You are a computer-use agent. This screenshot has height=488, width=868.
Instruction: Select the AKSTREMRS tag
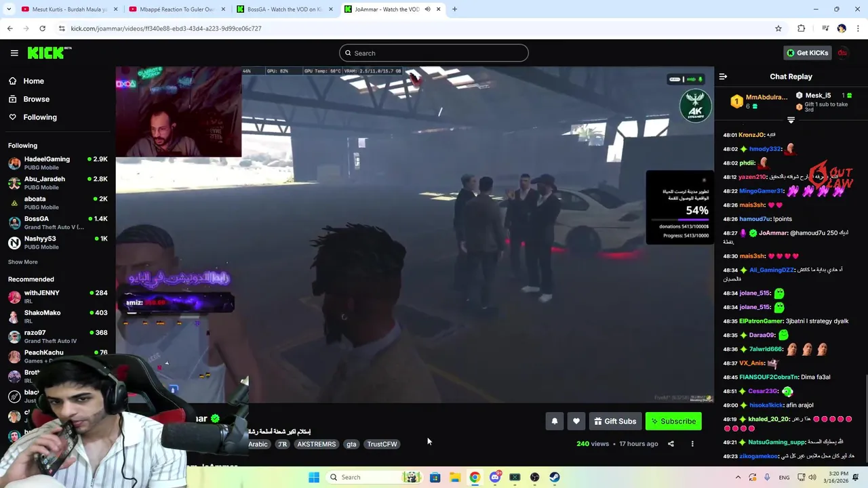(316, 444)
